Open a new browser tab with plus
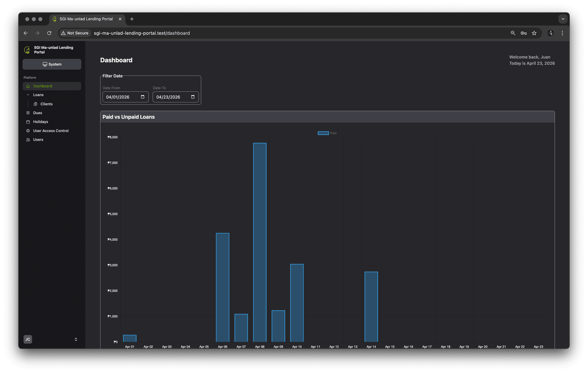 (x=132, y=19)
